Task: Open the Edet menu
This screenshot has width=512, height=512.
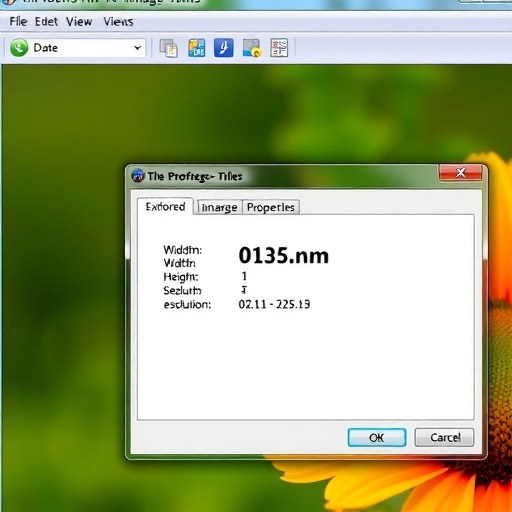Action: pos(46,22)
